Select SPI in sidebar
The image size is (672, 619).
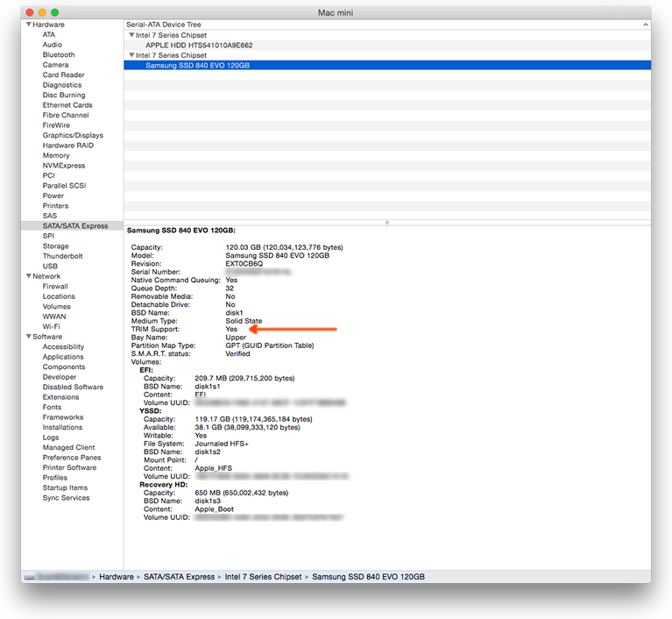[x=48, y=236]
